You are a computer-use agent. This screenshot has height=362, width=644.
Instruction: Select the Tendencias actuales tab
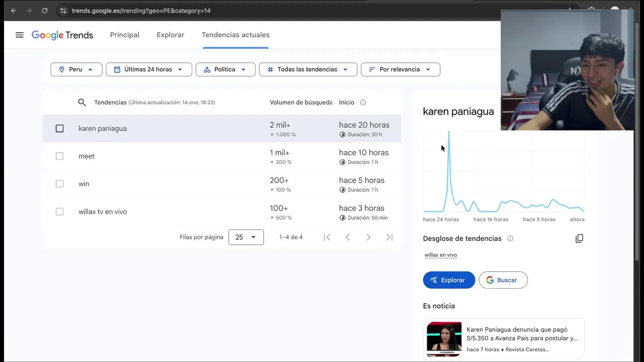click(235, 35)
